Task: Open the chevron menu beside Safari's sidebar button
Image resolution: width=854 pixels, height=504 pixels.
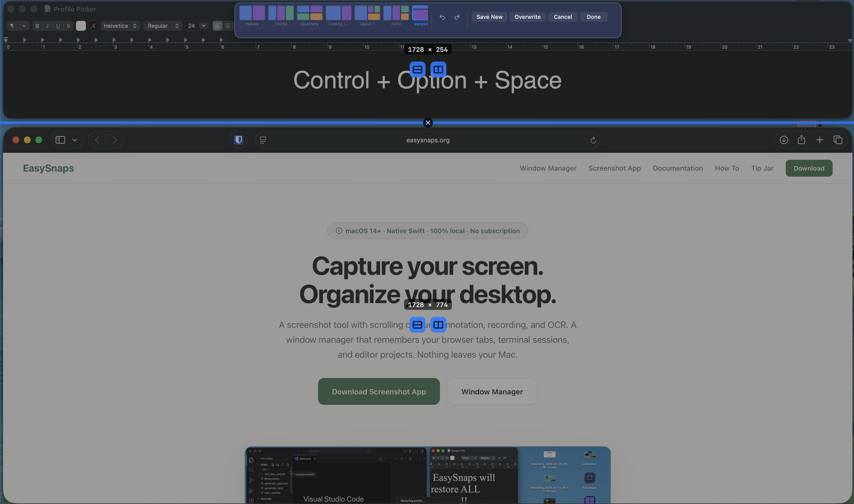Action: [75, 140]
